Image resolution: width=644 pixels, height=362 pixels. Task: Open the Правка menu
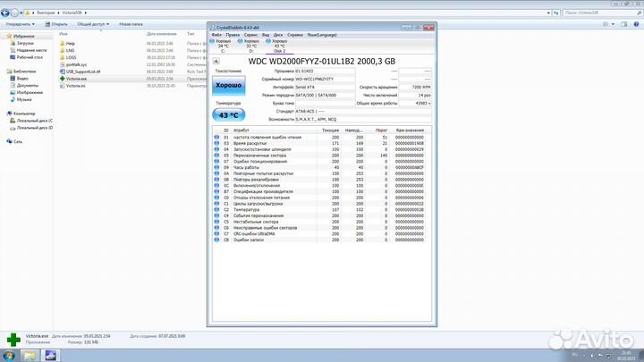233,35
